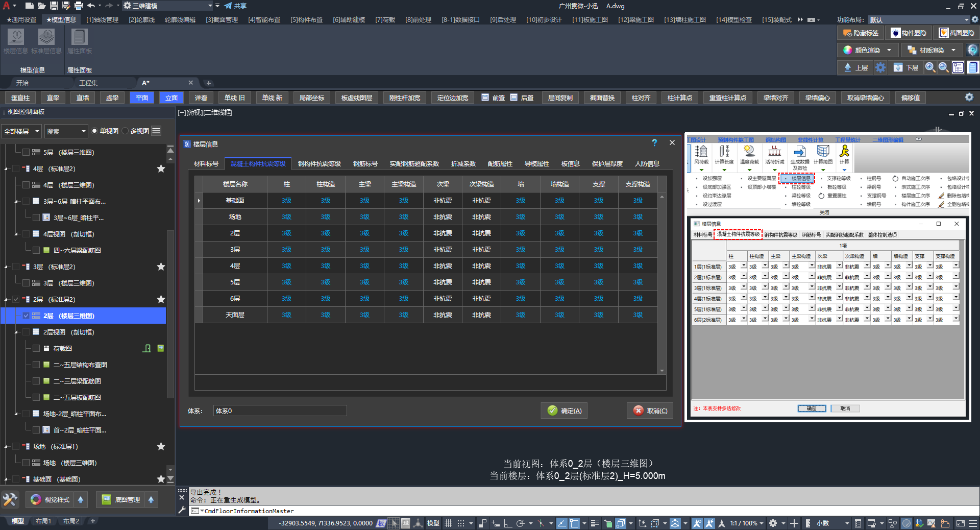Switch to the 钢筋标号 tab
This screenshot has height=530, width=980.
[x=365, y=163]
